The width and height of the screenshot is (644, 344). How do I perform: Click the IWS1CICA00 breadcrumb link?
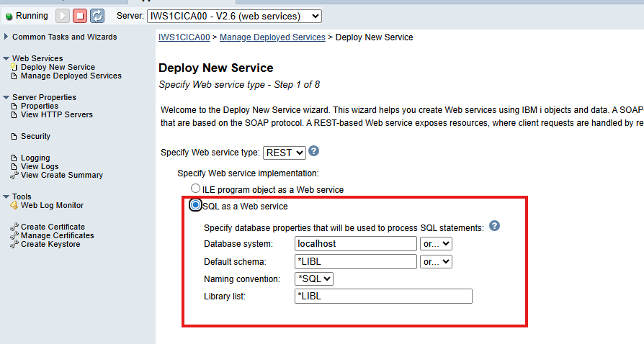click(184, 37)
